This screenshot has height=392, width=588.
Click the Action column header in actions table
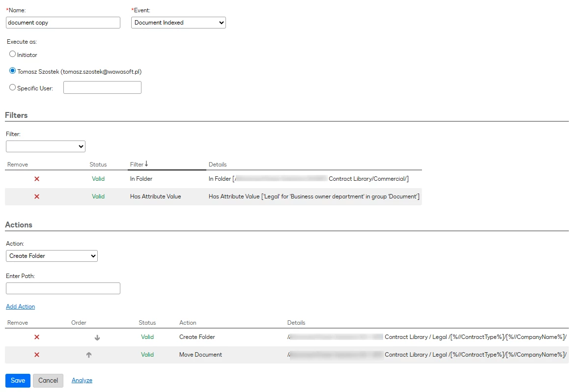(x=188, y=323)
